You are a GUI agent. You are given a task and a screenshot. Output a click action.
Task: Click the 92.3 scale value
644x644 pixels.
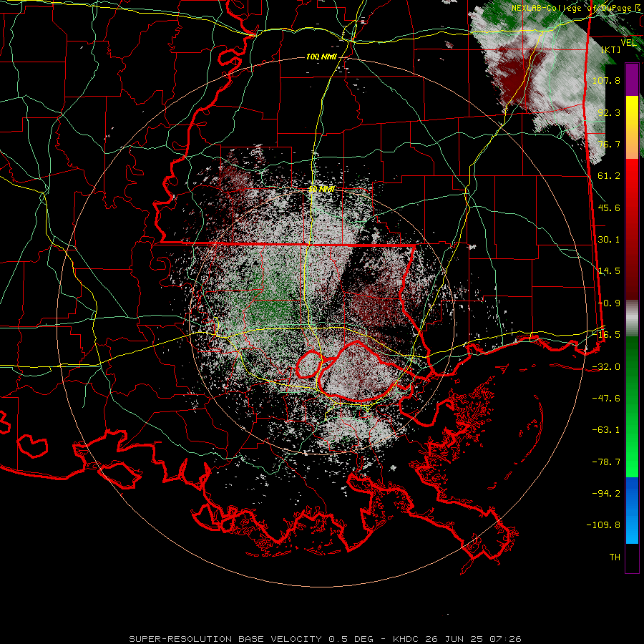pos(609,112)
